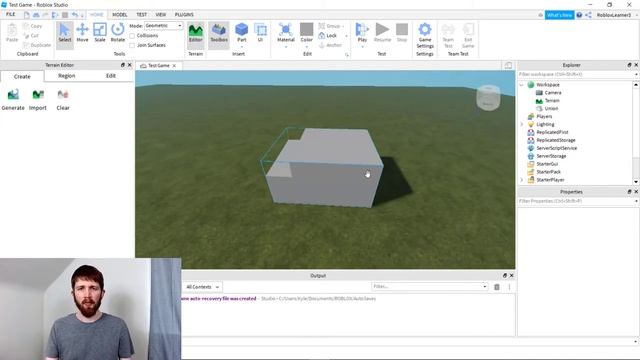
Task: Select the Select tool in Tools
Action: 64,33
